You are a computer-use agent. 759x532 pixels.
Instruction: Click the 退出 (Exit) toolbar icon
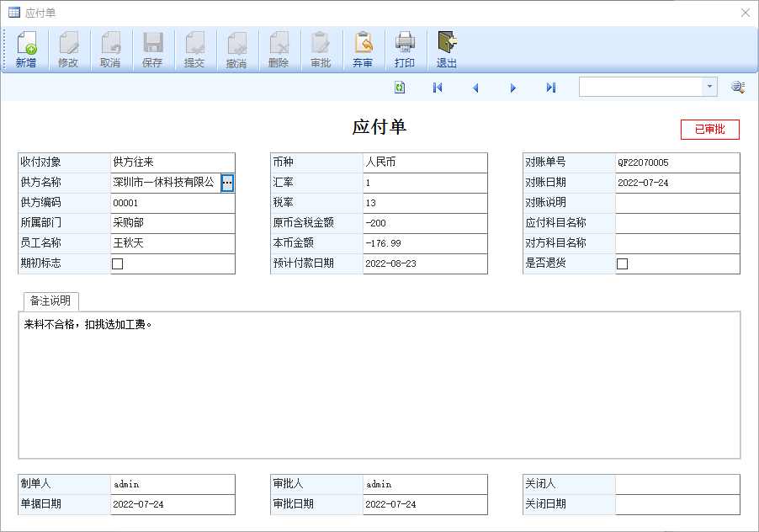[447, 49]
